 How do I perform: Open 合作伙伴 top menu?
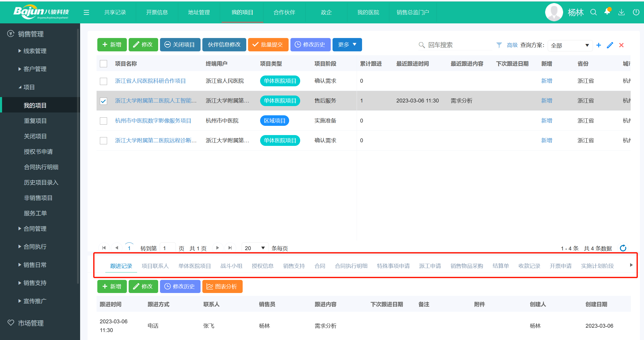pyautogui.click(x=284, y=12)
